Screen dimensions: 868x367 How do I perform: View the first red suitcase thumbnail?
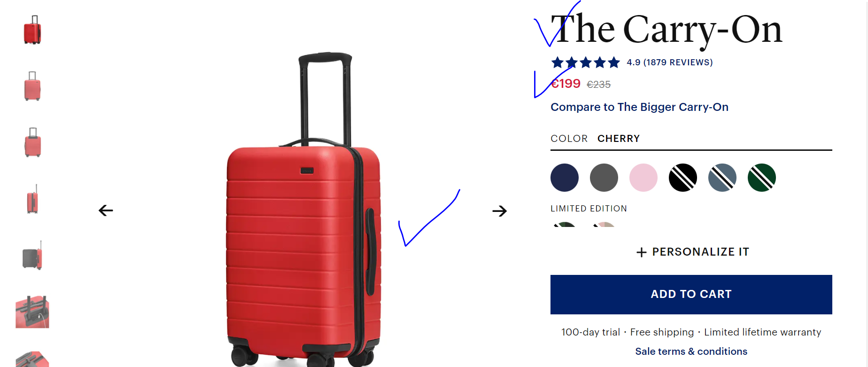(x=32, y=30)
